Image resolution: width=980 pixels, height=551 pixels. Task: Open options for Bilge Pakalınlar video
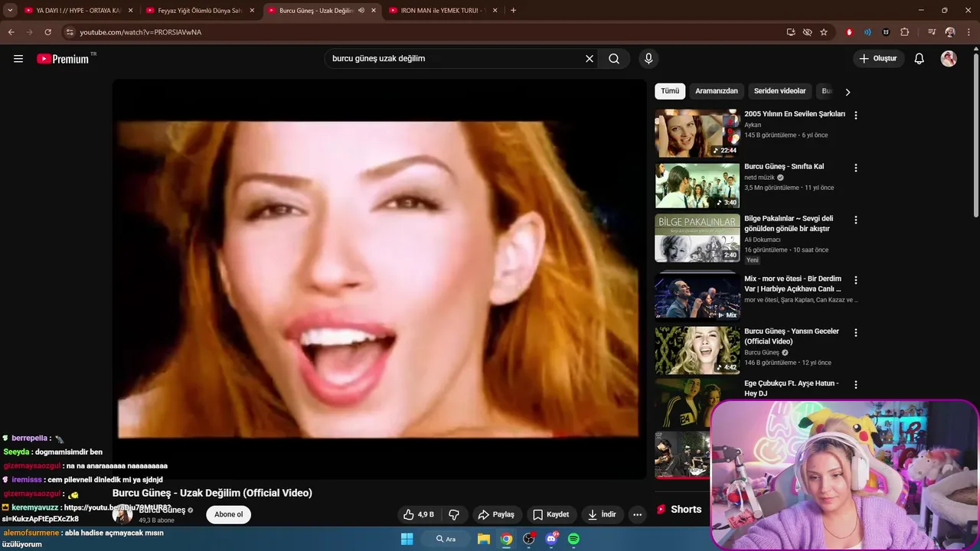[856, 220]
